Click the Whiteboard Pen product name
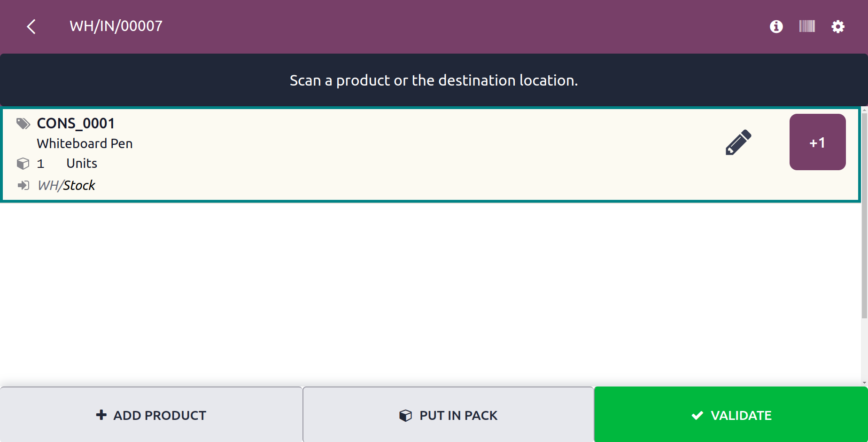The height and width of the screenshot is (442, 868). [85, 143]
